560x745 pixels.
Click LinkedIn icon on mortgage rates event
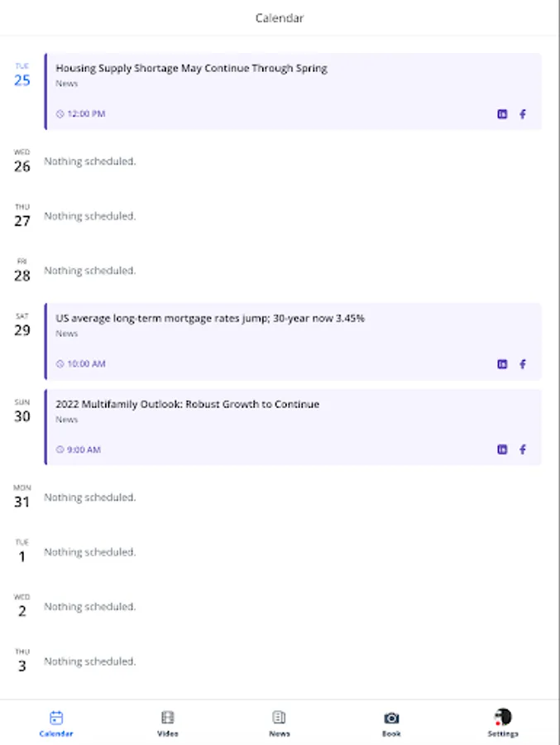[502, 363]
